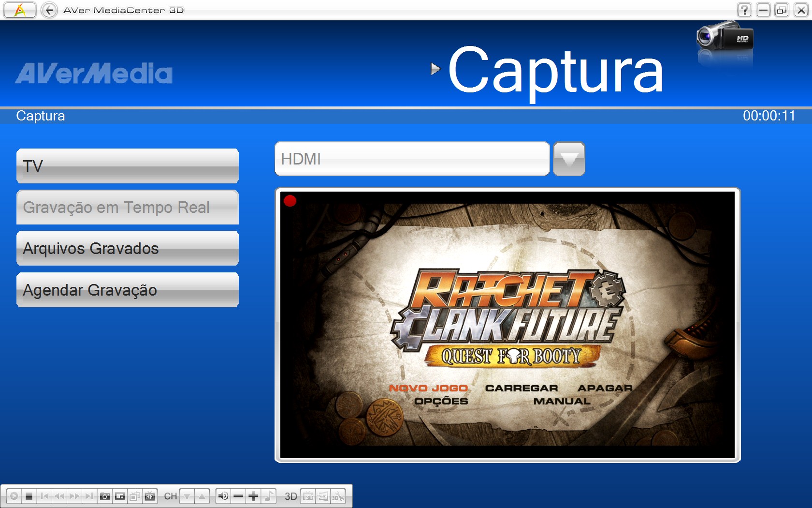Open the TV menu item
This screenshot has width=812, height=508.
128,166
